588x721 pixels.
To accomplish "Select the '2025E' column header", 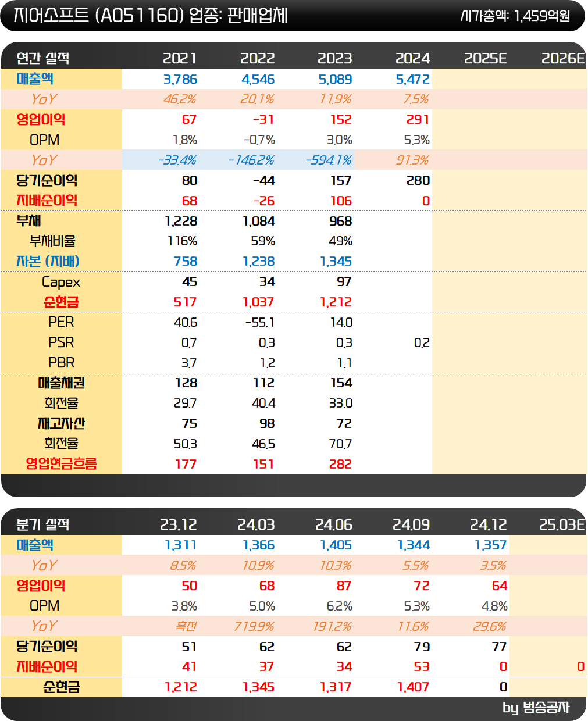I will 485,58.
